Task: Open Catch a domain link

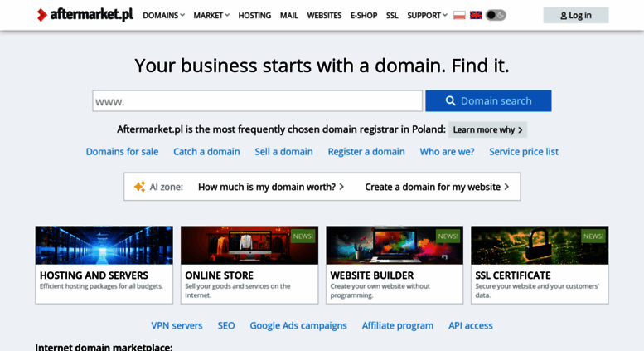Action: coord(206,152)
